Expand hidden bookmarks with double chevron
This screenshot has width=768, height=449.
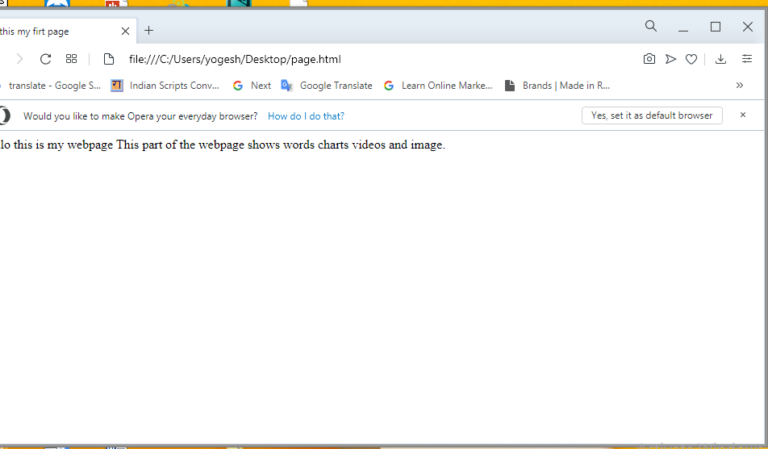(x=740, y=85)
